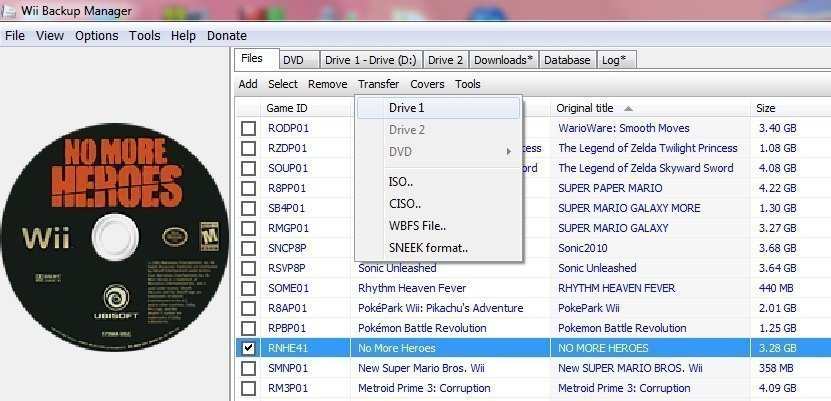
Task: Click Select in the Files toolbar
Action: point(283,84)
